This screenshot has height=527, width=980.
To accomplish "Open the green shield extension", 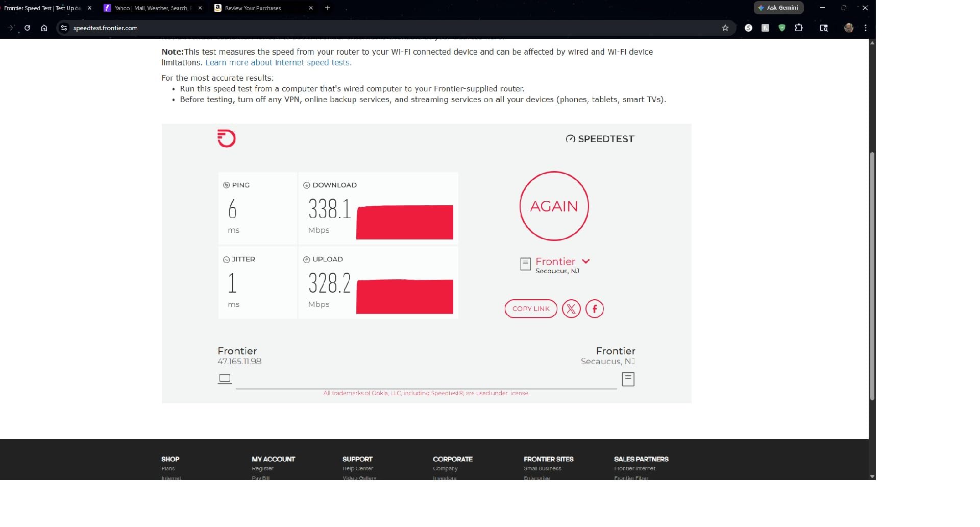I will (782, 28).
